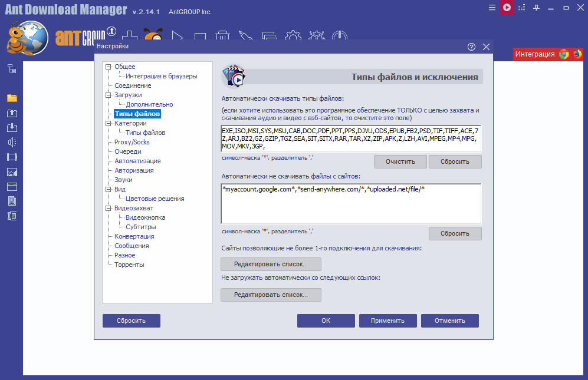Click the red video play icon in title bar
Viewport: 588px width, 380px height.
507,8
